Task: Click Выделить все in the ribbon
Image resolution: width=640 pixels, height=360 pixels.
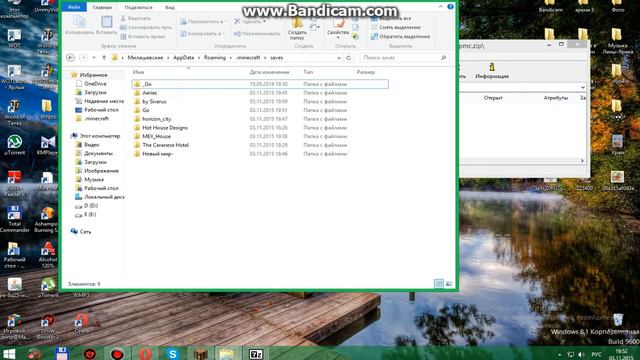Action: coord(391,18)
